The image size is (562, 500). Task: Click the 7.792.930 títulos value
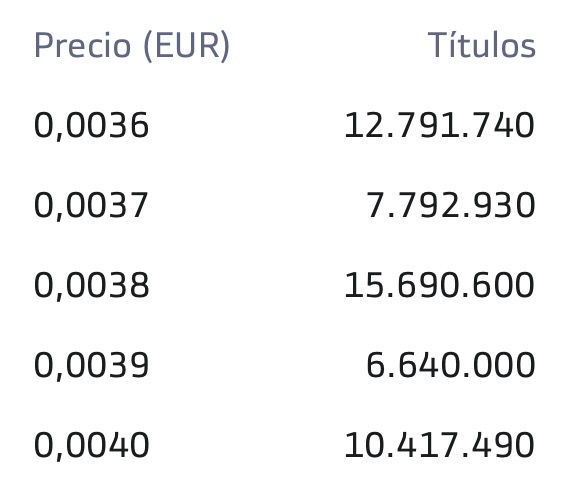tap(451, 205)
